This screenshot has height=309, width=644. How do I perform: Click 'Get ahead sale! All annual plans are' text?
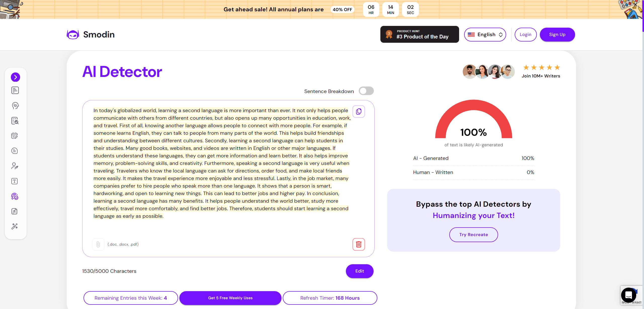273,10
